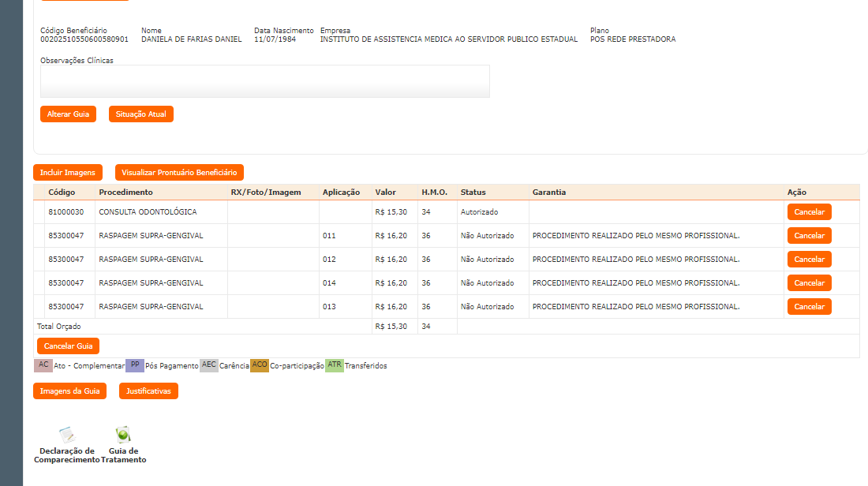Click the name DANIELA DE FARIAS DANIEL
The height and width of the screenshot is (486, 868).
click(x=192, y=39)
